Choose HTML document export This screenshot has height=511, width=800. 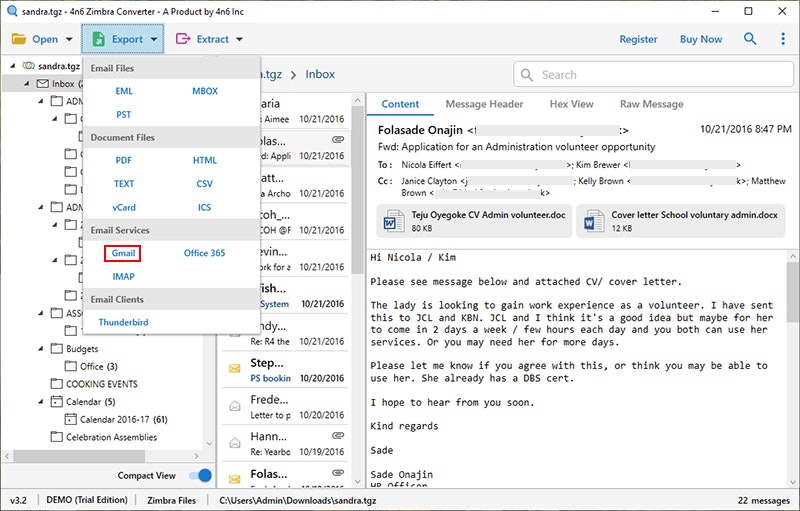click(x=205, y=160)
